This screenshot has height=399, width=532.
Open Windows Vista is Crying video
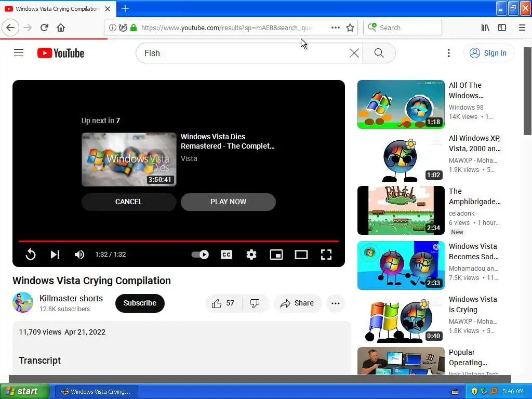click(401, 318)
